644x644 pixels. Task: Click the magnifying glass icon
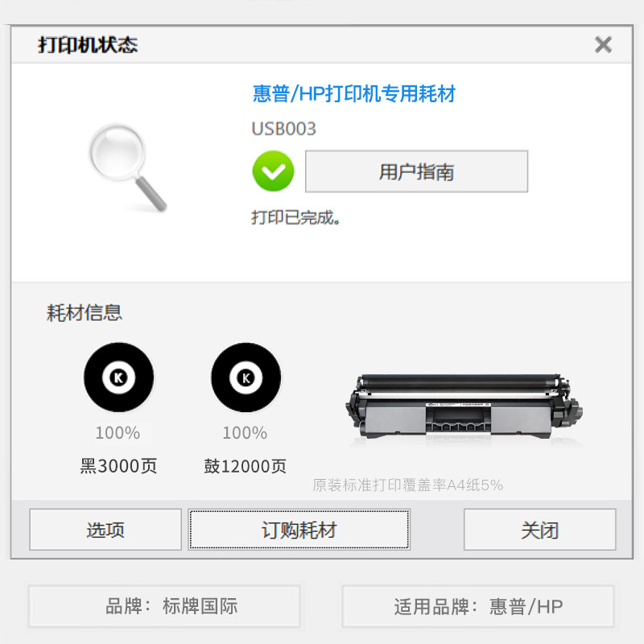[x=127, y=167]
